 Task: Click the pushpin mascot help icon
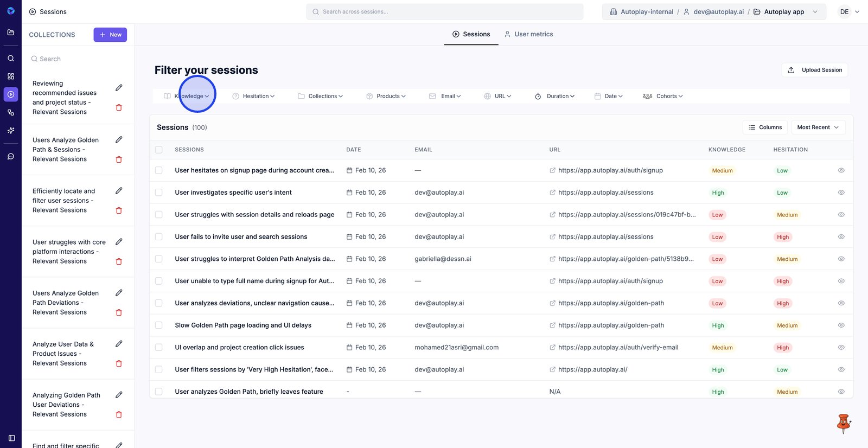[843, 423]
